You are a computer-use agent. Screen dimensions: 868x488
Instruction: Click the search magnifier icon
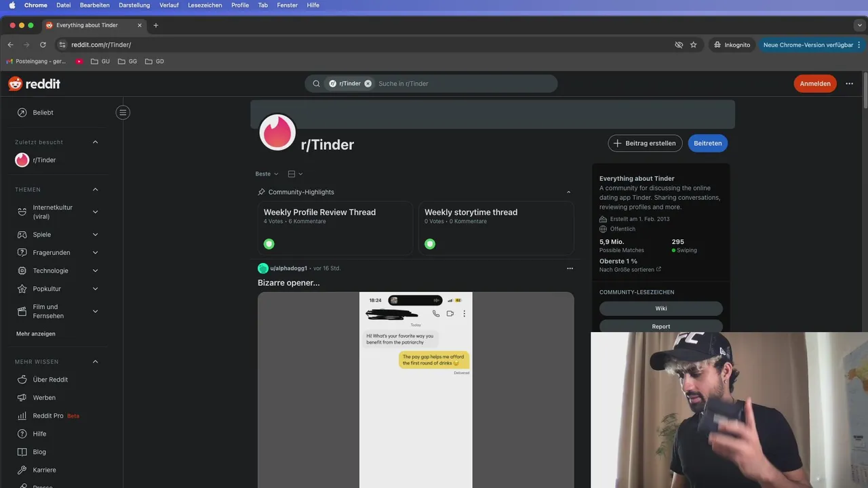pyautogui.click(x=316, y=83)
